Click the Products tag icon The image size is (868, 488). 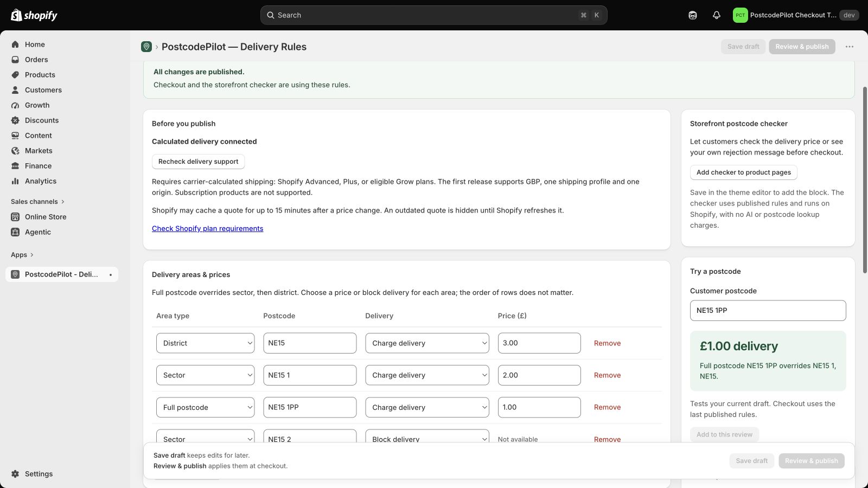pyautogui.click(x=15, y=75)
